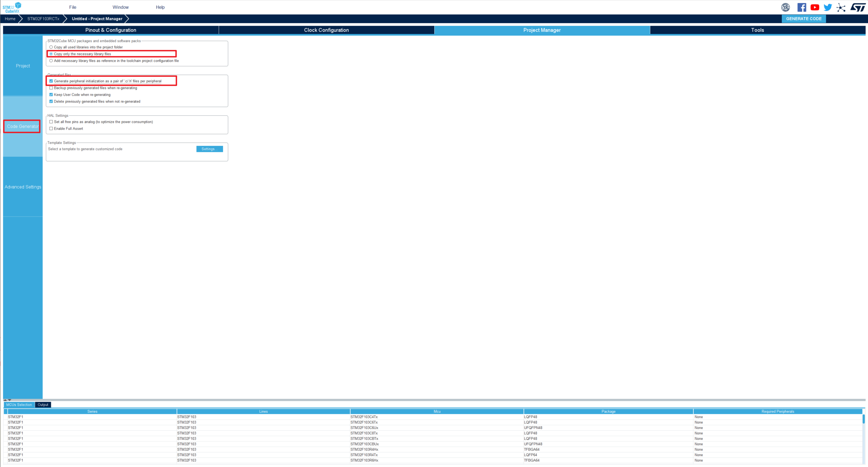Screen dimensions: 868x467
Task: Select 'Copy all used libraries' radio option
Action: coord(51,47)
